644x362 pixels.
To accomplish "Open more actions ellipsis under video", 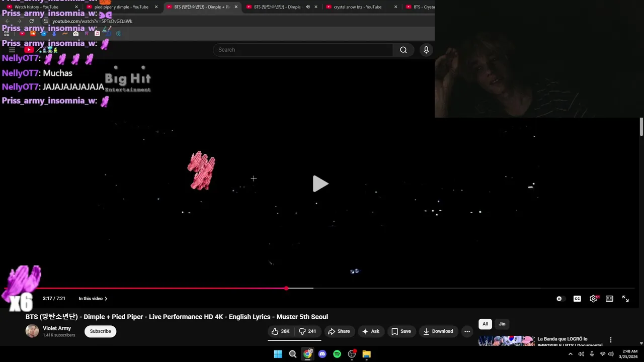I will click(x=467, y=331).
